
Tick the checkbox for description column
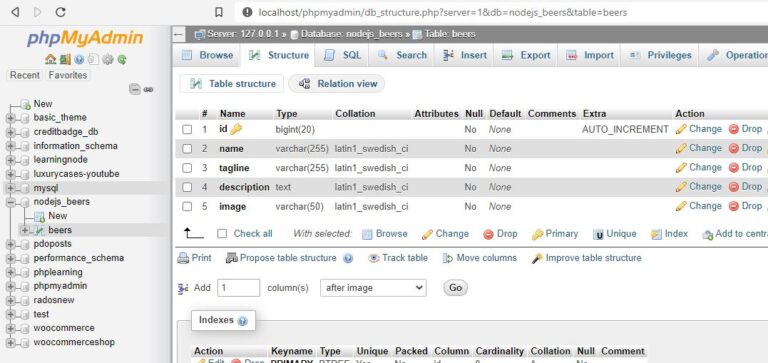187,187
